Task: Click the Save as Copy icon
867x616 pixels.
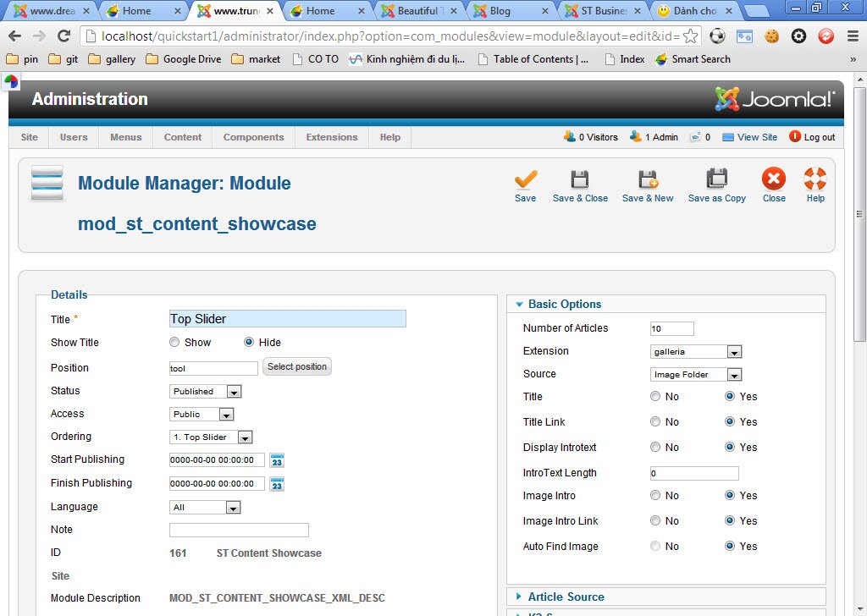Action: click(x=716, y=180)
